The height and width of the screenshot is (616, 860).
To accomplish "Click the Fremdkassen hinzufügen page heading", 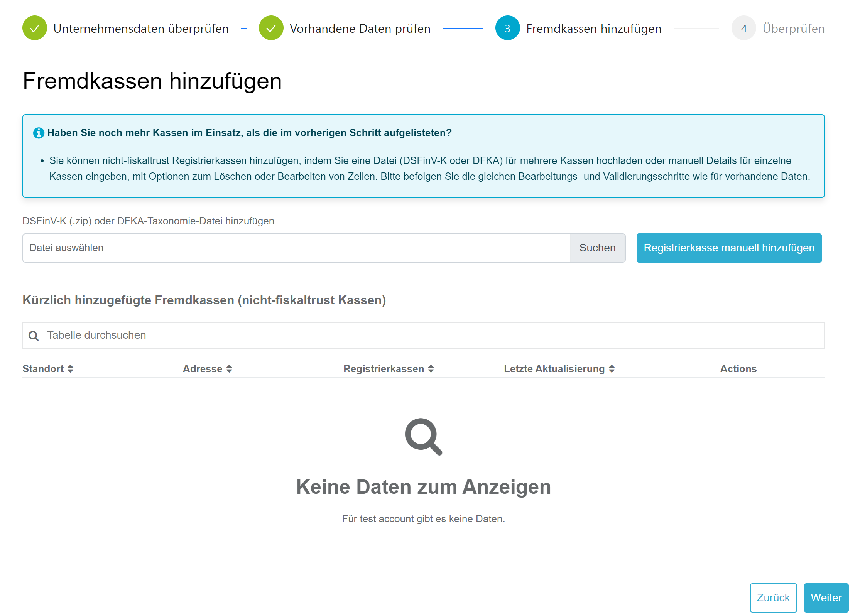I will (x=152, y=81).
